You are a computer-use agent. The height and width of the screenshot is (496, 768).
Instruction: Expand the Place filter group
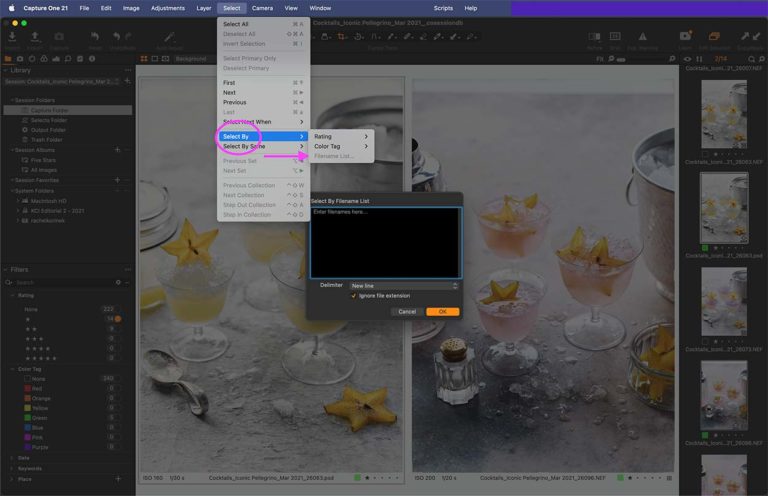tap(12, 479)
